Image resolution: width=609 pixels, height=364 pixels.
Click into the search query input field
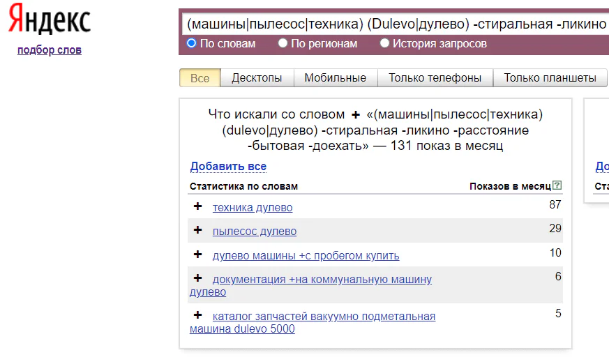pyautogui.click(x=396, y=24)
